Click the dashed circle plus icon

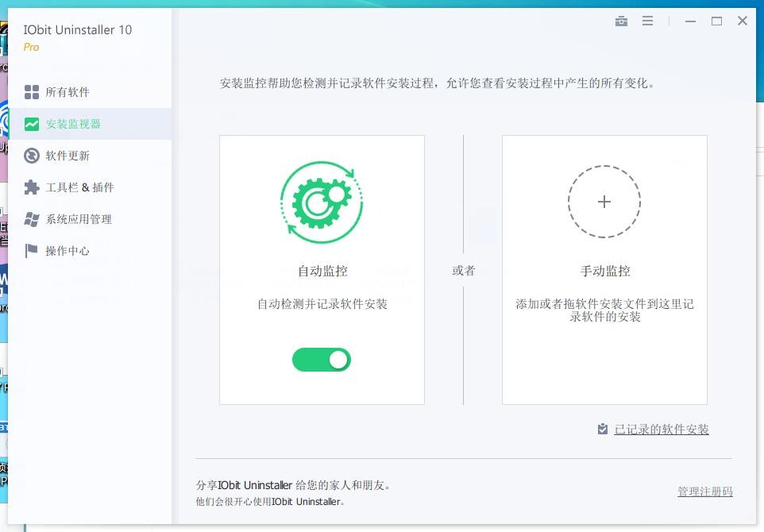[604, 202]
